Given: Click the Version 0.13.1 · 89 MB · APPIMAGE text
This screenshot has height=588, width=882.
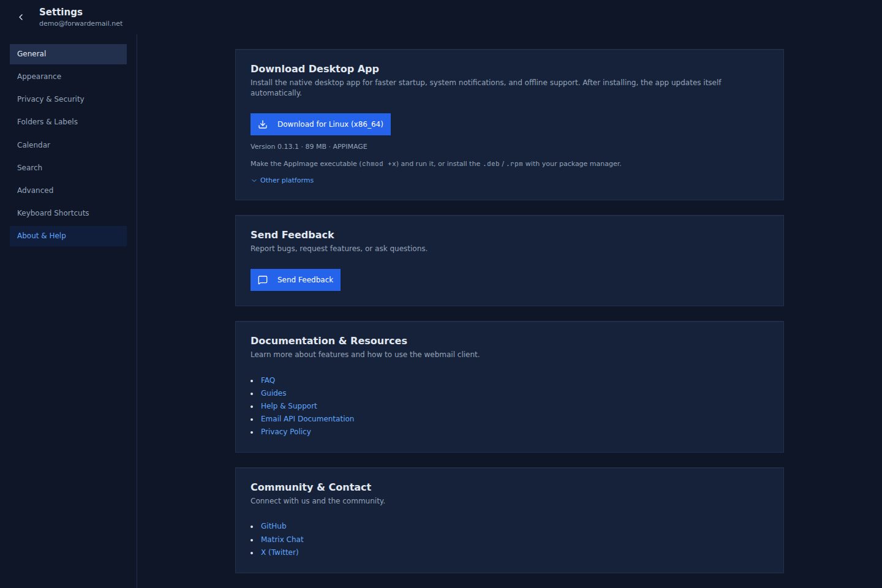Looking at the screenshot, I should (309, 147).
